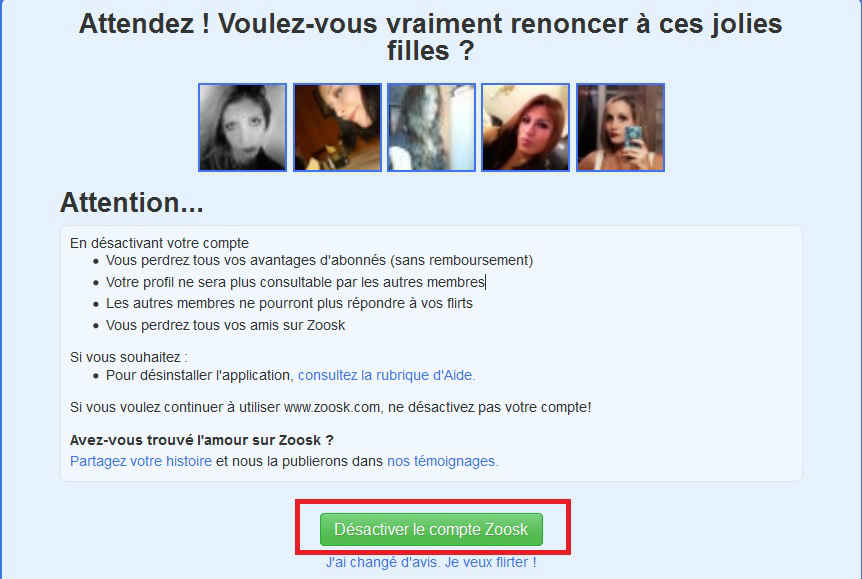This screenshot has width=862, height=579.
Task: Open the second profile photo thumbnail
Action: tap(337, 128)
